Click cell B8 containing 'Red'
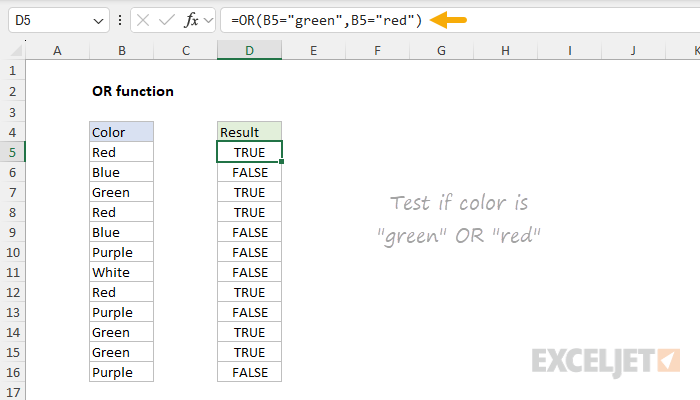The height and width of the screenshot is (400, 700). (x=121, y=212)
